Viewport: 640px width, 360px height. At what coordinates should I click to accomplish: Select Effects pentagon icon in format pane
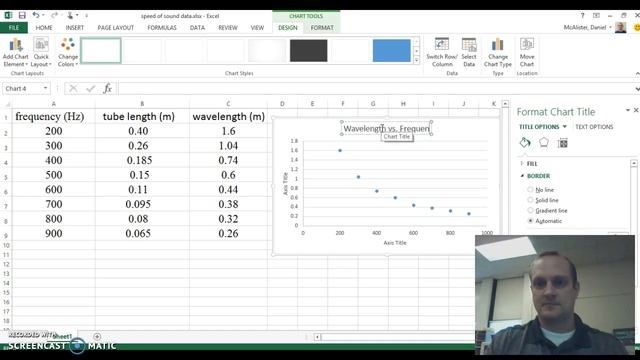544,142
